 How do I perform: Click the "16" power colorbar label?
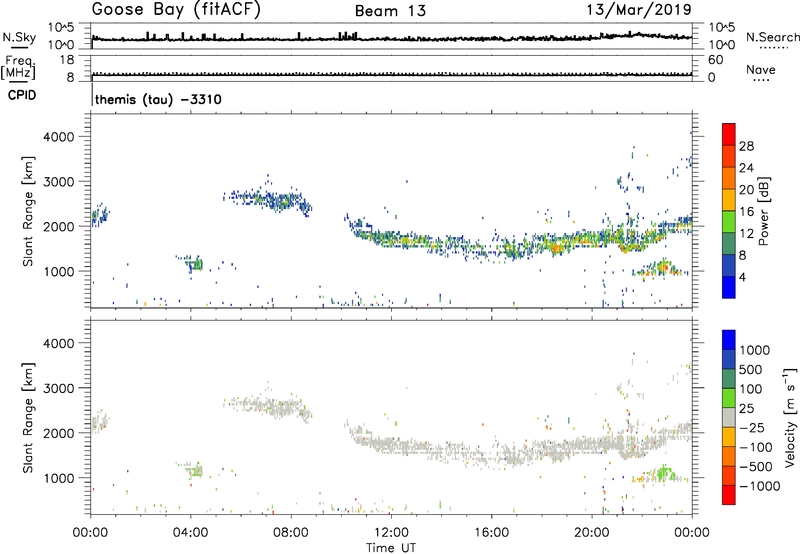pyautogui.click(x=746, y=212)
